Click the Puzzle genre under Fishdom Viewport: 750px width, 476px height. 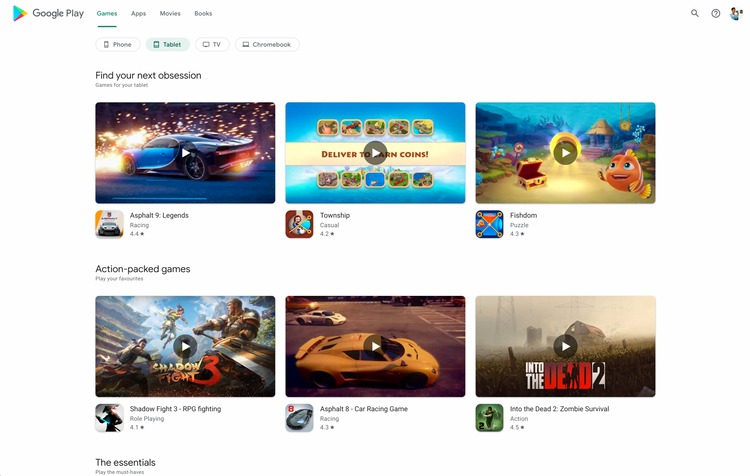[519, 225]
